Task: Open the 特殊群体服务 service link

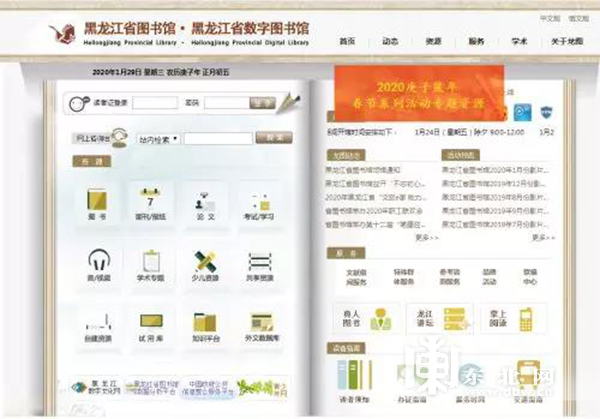Action: click(404, 277)
